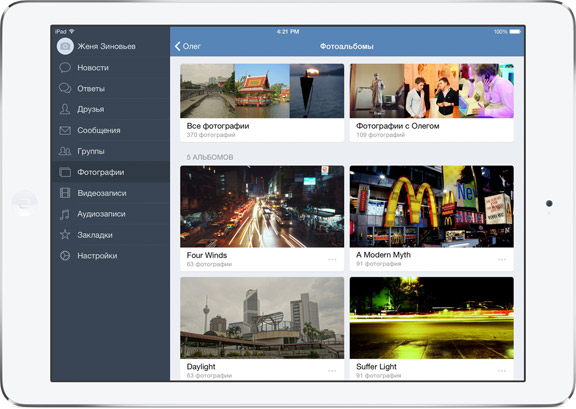Open the Daylight album thumbnail
The image size is (576, 409).
[x=262, y=318]
